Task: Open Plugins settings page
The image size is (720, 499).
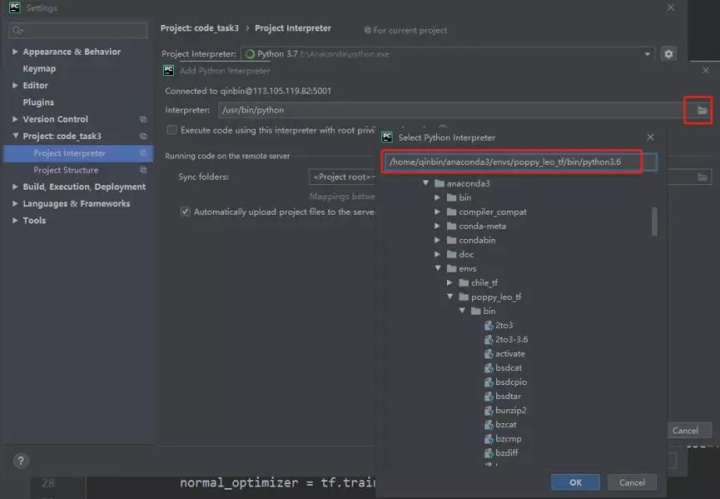Action: click(x=39, y=102)
